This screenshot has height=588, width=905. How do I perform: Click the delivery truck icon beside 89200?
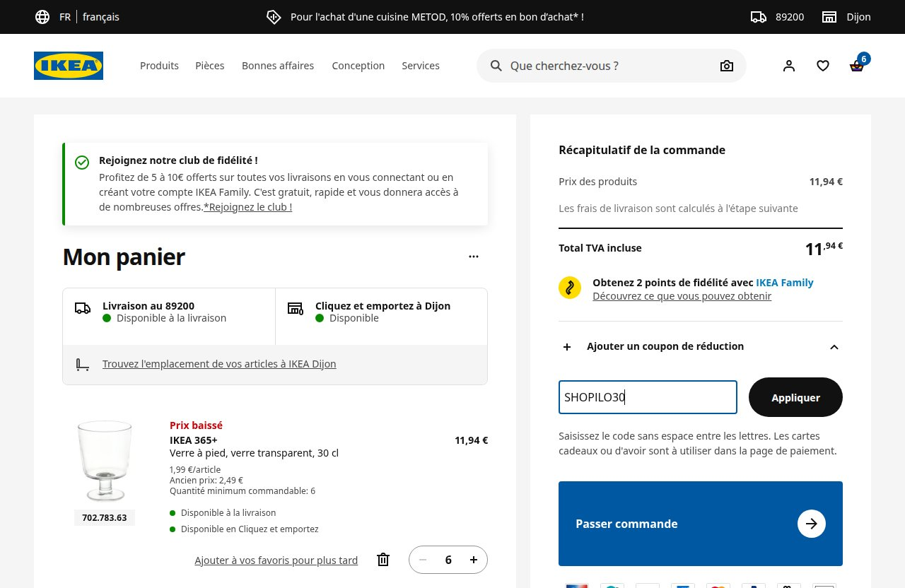[759, 17]
